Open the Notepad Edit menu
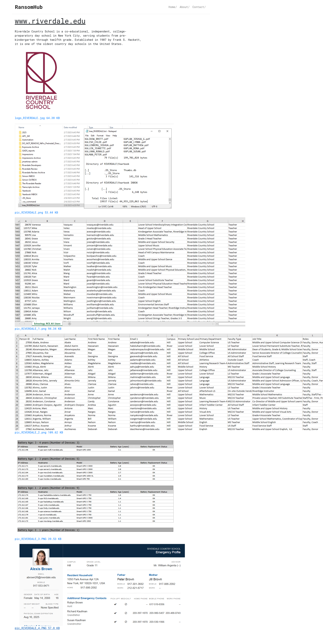The width and height of the screenshot is (323, 644). (x=92, y=136)
